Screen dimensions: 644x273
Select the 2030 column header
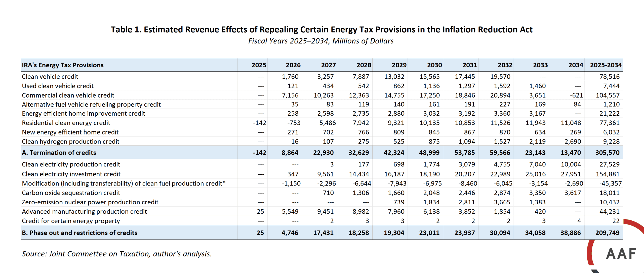click(434, 65)
